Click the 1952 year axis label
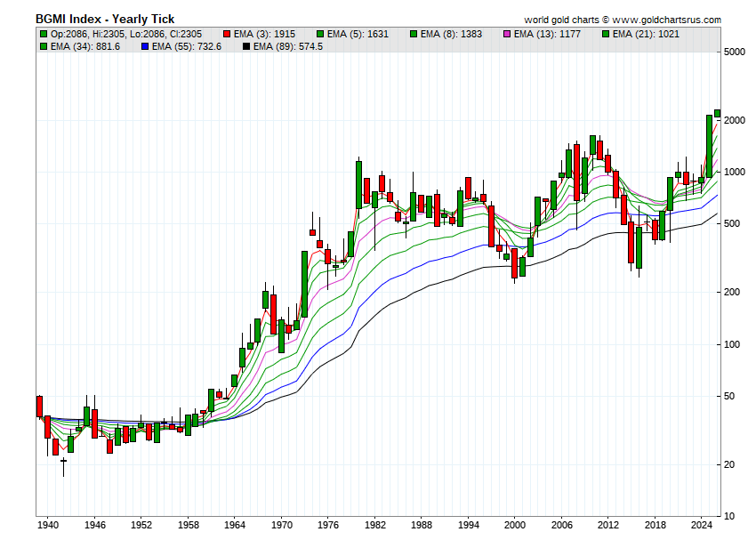This screenshot has height=548, width=756. pyautogui.click(x=141, y=525)
